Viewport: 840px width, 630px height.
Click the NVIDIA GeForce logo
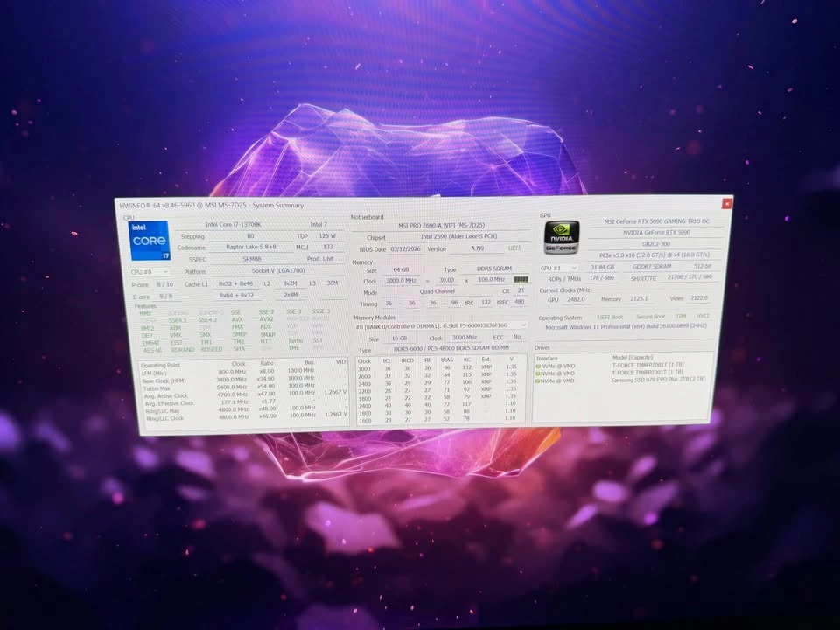click(562, 237)
